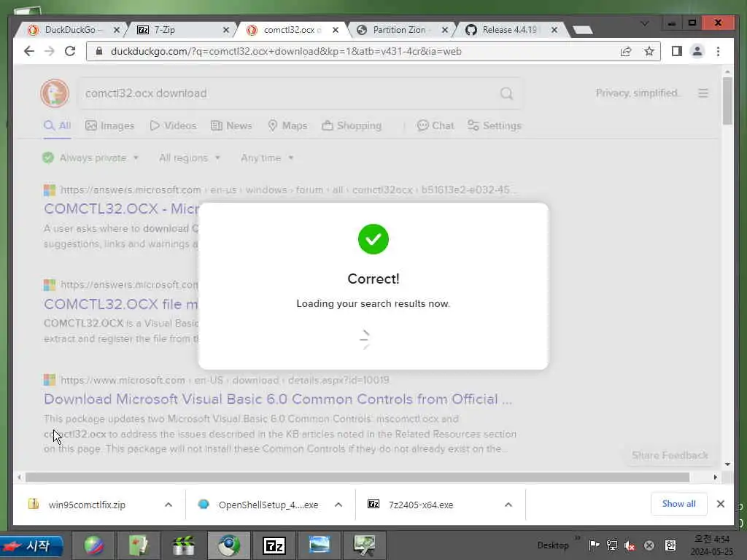The width and height of the screenshot is (747, 560).
Task: Click Desktop toolbar label on taskbar
Action: coord(553,545)
